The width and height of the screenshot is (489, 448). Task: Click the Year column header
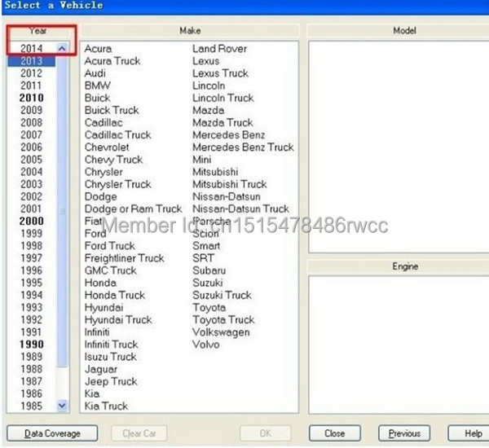[x=37, y=31]
